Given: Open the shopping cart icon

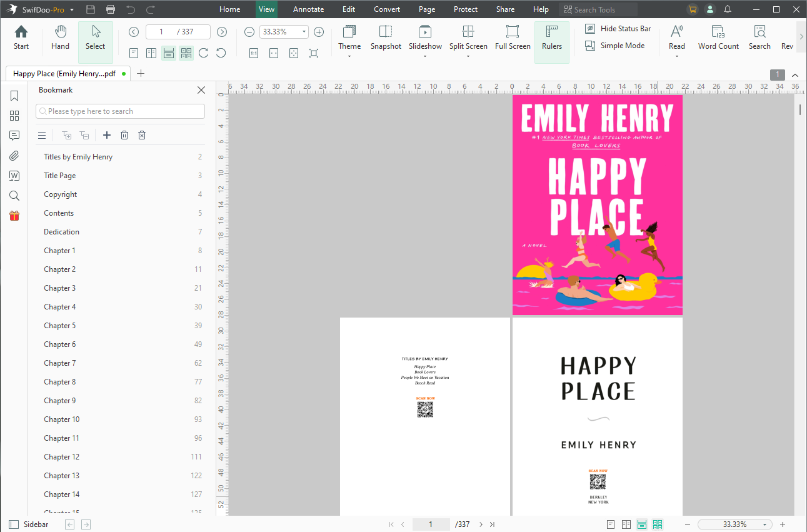Looking at the screenshot, I should (692, 9).
